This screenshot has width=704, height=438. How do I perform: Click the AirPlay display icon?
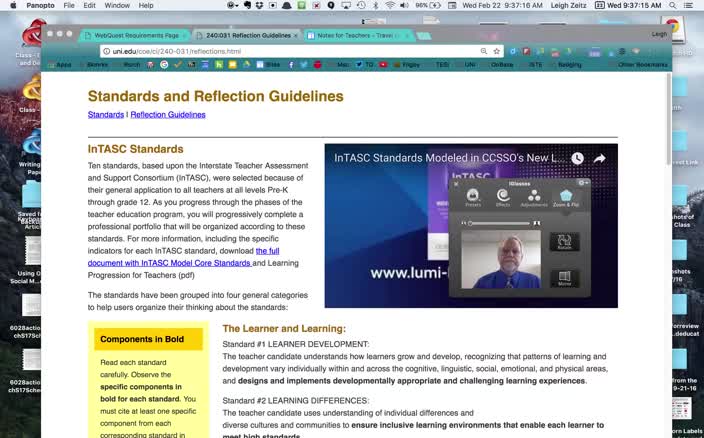coord(346,5)
